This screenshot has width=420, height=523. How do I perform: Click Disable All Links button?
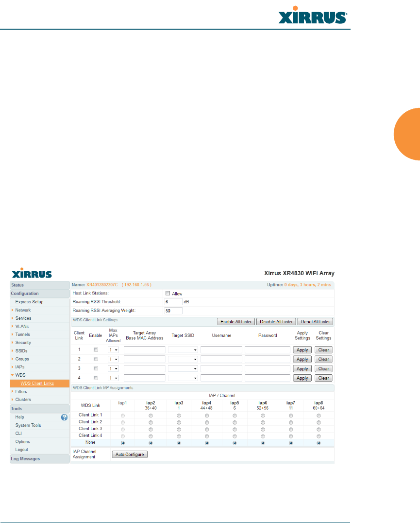coord(276,322)
